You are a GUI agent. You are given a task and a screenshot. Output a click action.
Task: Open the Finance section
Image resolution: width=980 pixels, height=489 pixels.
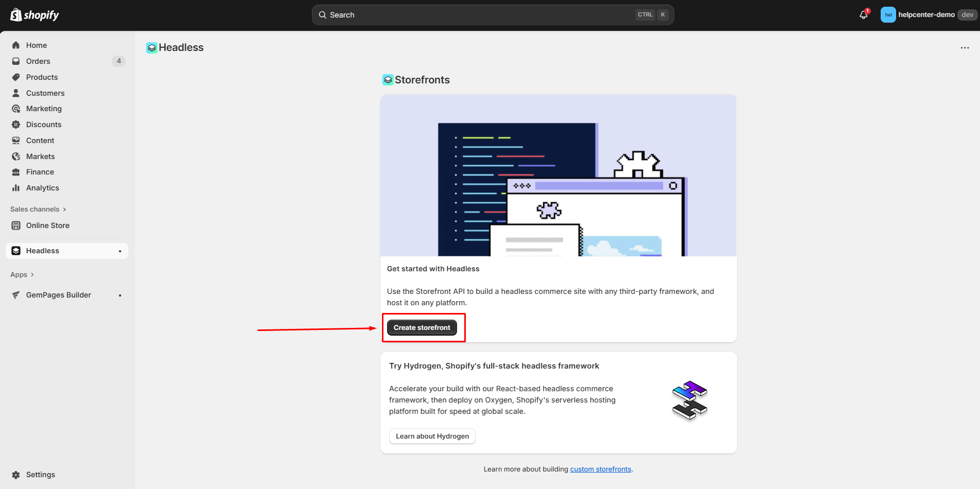(x=16, y=172)
